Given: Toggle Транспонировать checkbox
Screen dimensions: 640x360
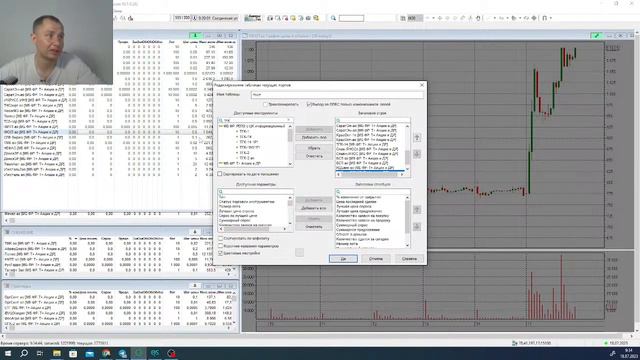Looking at the screenshot, I should [265, 104].
